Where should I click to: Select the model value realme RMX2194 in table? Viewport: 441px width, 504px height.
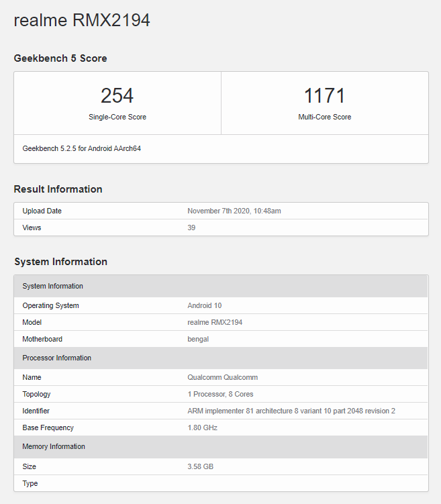tap(215, 322)
